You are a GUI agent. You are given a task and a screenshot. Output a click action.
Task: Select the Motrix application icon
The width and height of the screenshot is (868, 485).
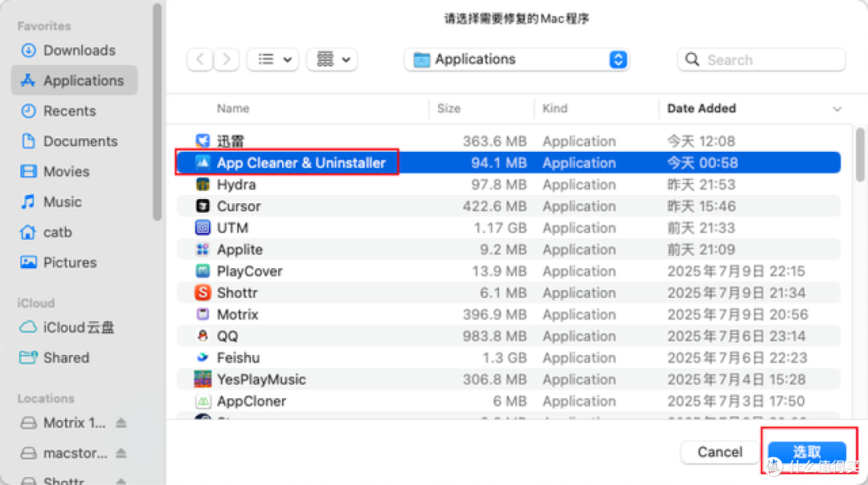(203, 314)
